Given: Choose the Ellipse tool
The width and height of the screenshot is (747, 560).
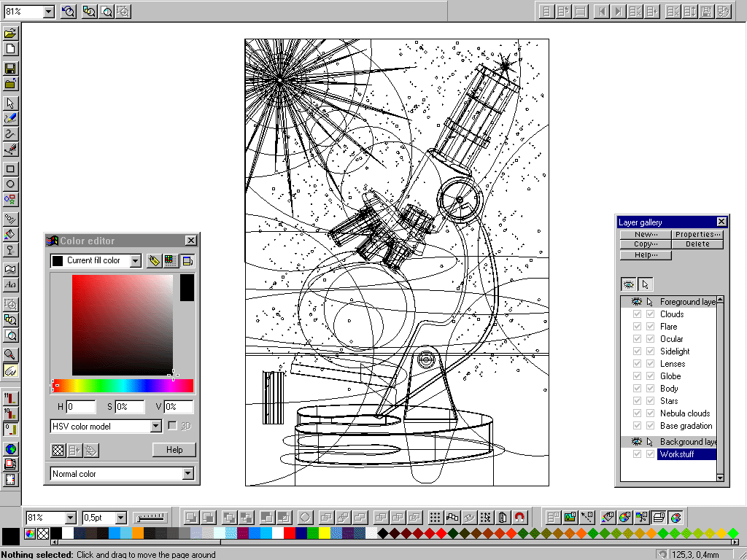Looking at the screenshot, I should [9, 184].
